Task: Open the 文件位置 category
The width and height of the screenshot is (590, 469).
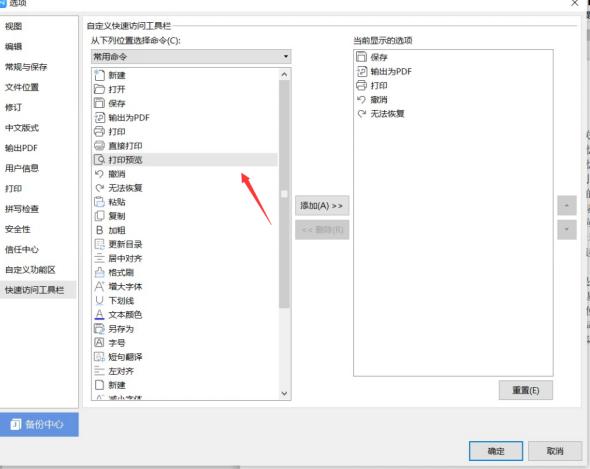Action: (22, 87)
